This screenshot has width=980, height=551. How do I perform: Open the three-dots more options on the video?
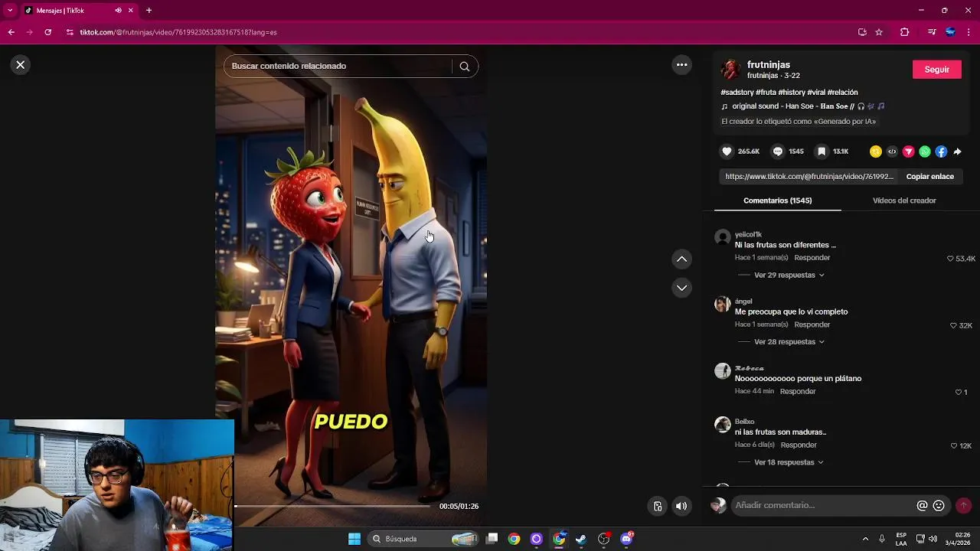[x=681, y=65]
